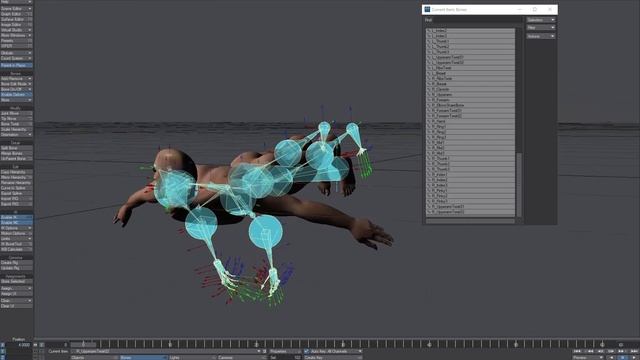This screenshot has width=640, height=360.
Task: Open the IK Options dropdown
Action: (x=16, y=228)
